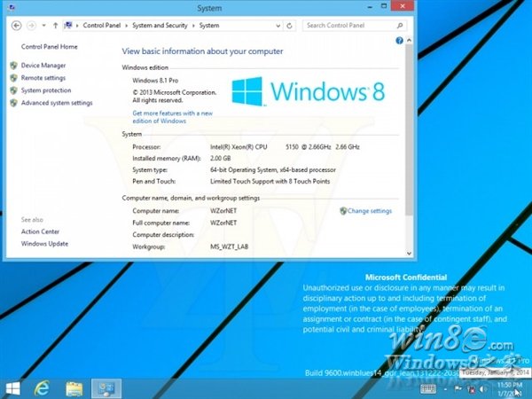Open File Explorer from taskbar
Screen dimensions: 532x399
click(74, 389)
